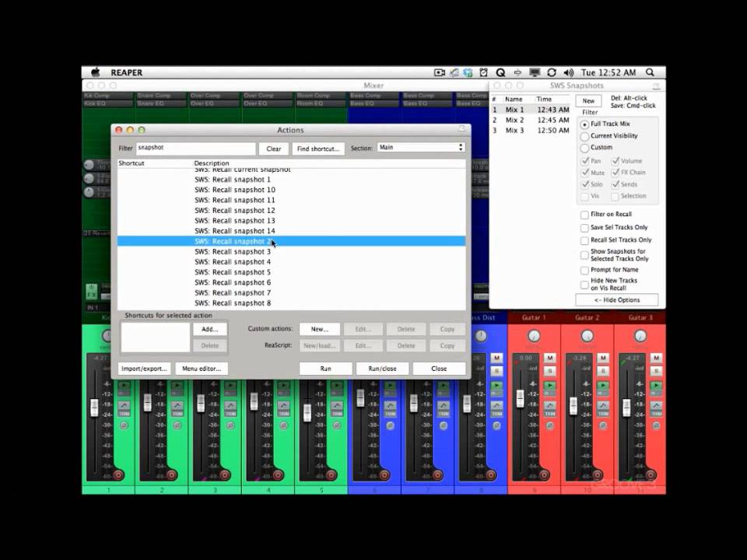Viewport: 747px width, 560px height.
Task: Mute the Bass Dist track
Action: pyautogui.click(x=497, y=358)
